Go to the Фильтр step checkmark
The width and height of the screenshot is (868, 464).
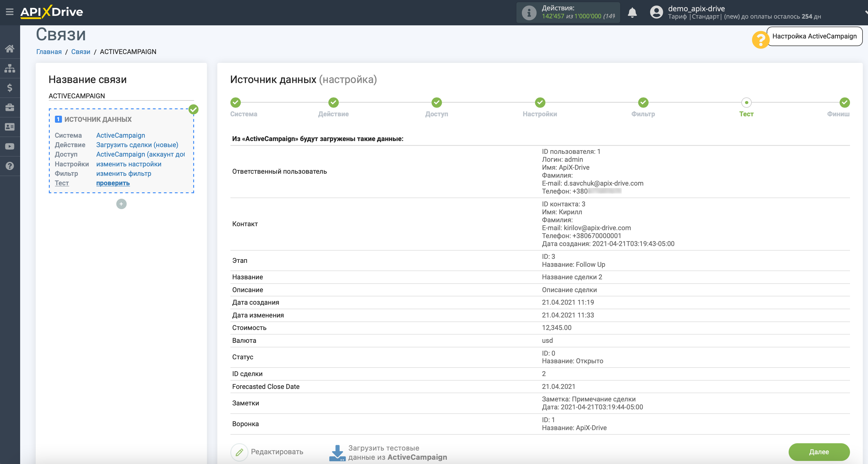643,102
